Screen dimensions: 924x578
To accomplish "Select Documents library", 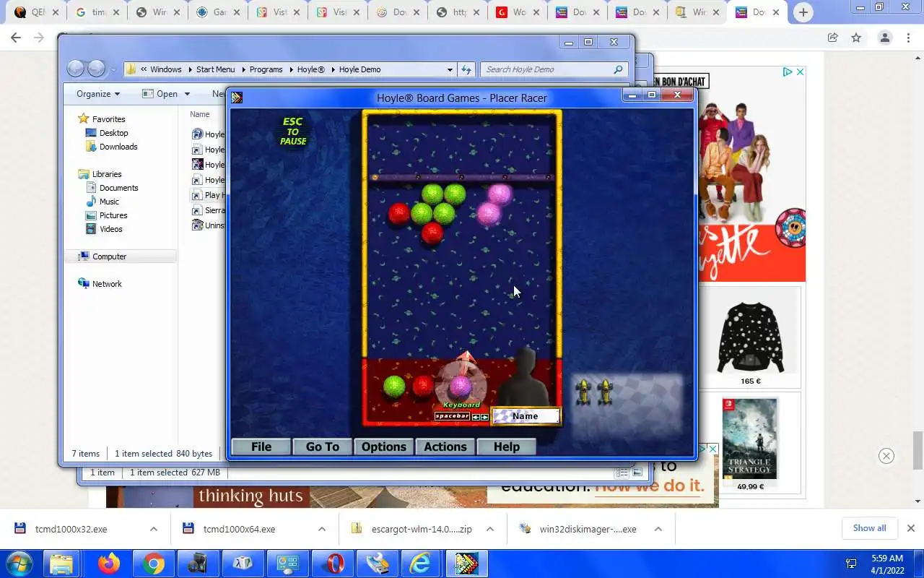I will point(118,188).
